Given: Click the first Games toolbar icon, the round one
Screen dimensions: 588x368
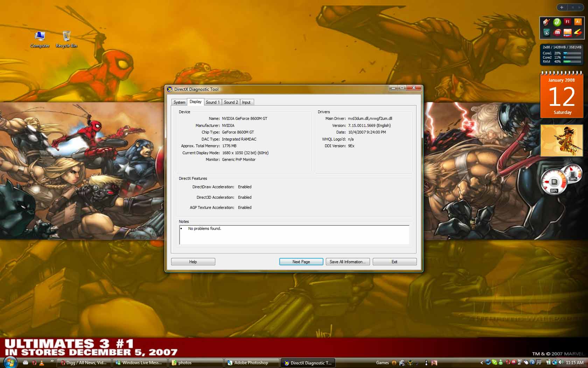Looking at the screenshot, I should tap(394, 363).
